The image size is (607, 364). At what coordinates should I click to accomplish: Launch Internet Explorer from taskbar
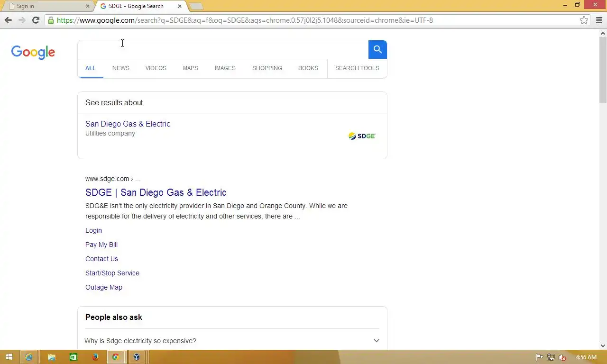(29, 357)
